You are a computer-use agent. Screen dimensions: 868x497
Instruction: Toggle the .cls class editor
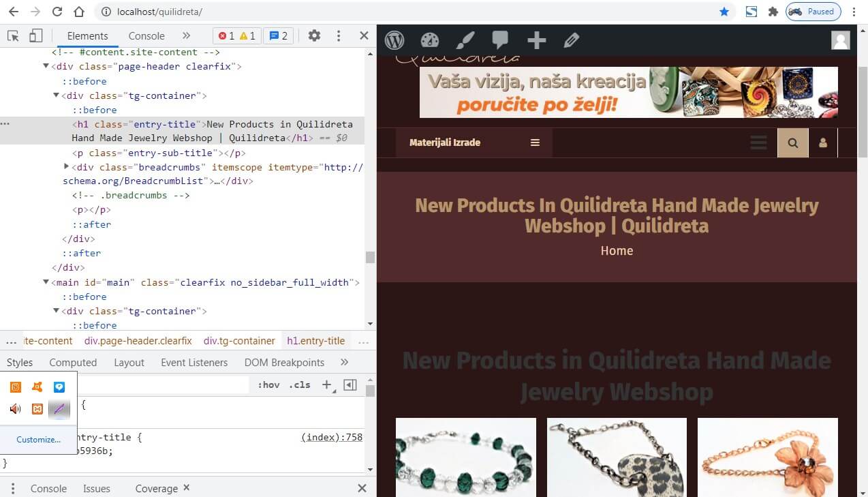(x=299, y=385)
